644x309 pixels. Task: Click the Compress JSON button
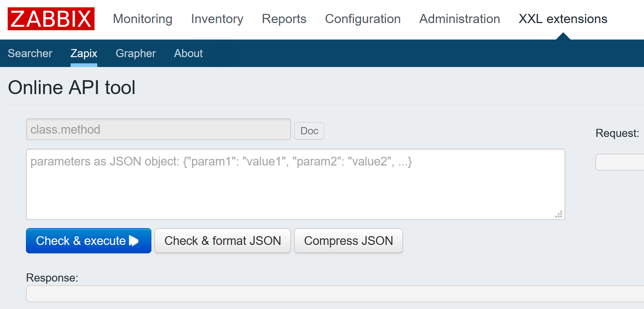(349, 241)
